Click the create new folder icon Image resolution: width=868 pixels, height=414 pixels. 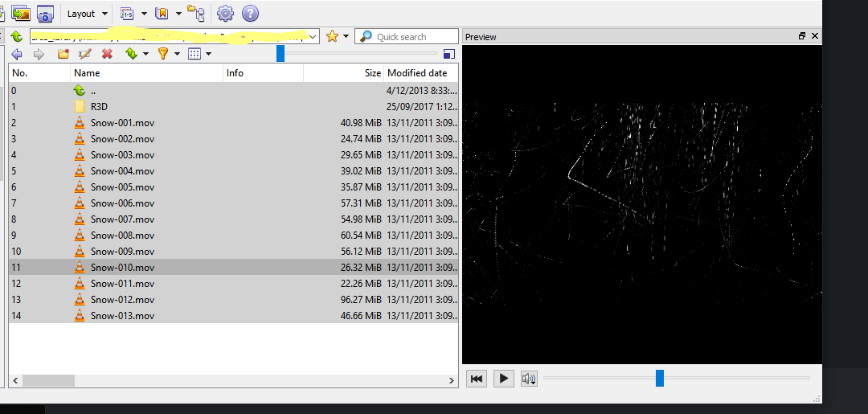(63, 54)
